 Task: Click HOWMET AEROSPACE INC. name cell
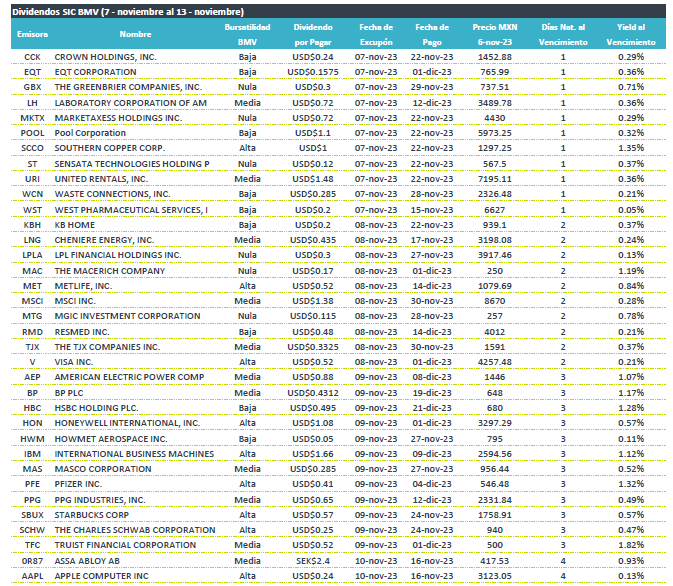(x=111, y=439)
